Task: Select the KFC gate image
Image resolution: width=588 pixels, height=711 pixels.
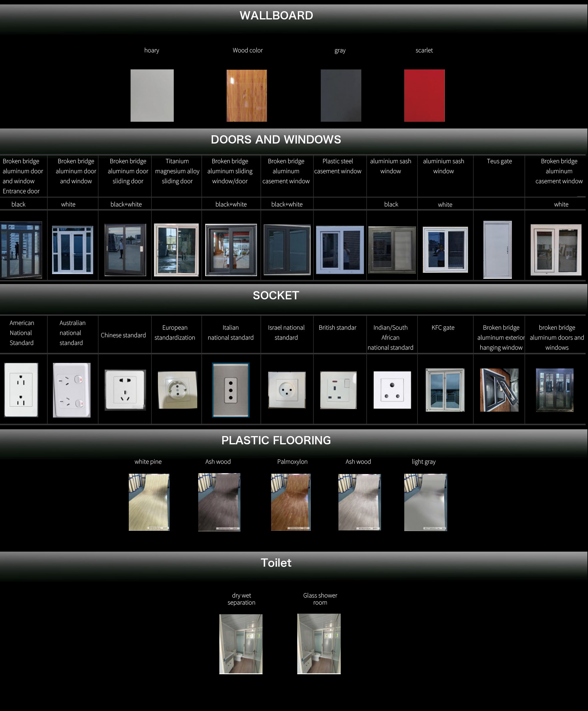Action: click(x=445, y=390)
